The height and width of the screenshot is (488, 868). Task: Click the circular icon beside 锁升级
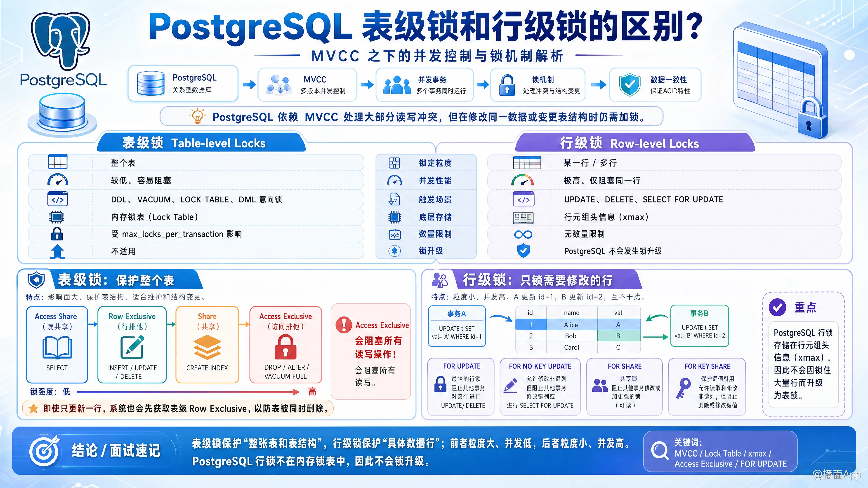click(395, 251)
